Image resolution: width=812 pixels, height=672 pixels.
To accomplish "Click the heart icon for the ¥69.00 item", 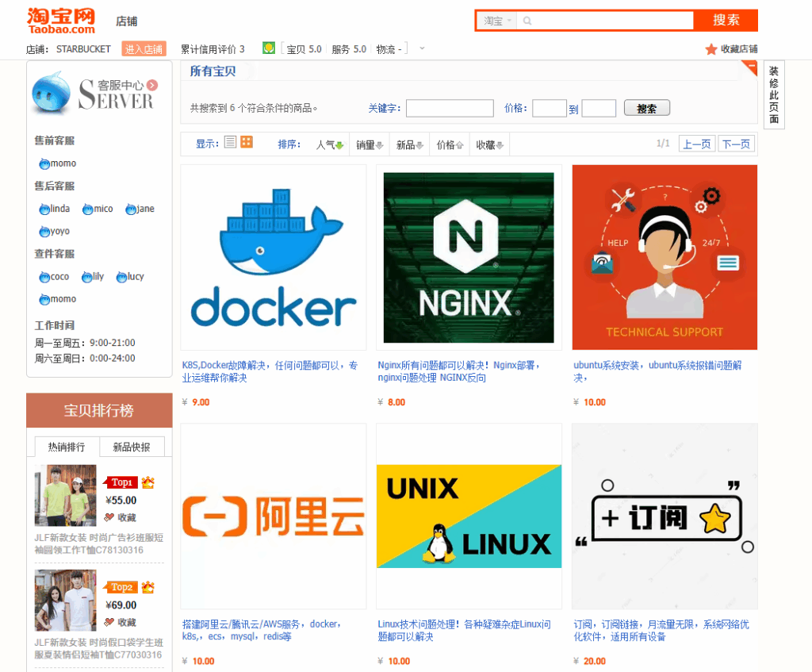I will pyautogui.click(x=109, y=622).
